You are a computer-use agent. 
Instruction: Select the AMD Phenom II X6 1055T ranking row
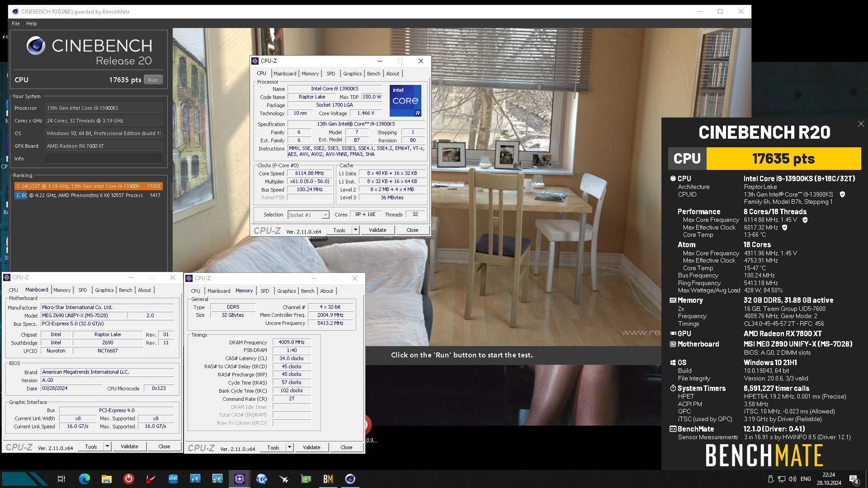88,195
